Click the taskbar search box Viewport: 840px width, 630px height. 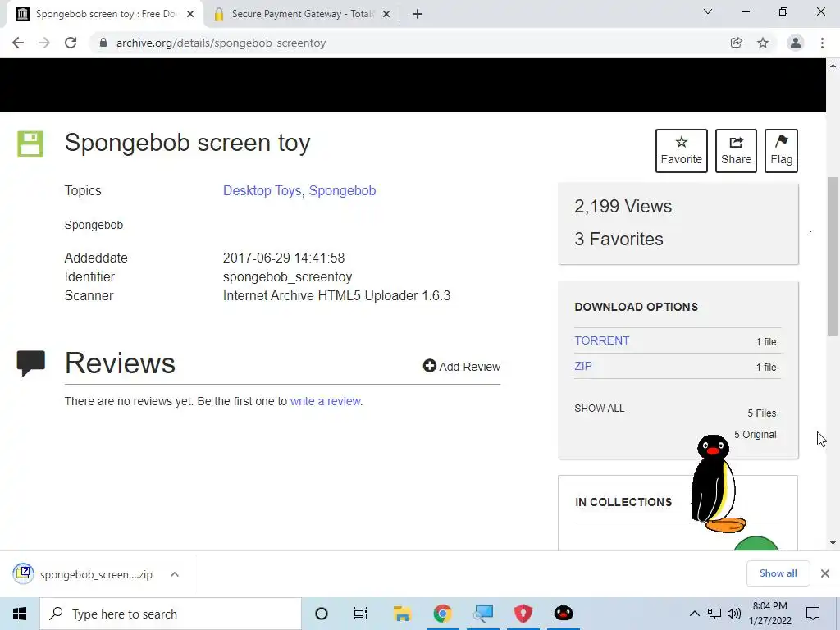click(171, 614)
